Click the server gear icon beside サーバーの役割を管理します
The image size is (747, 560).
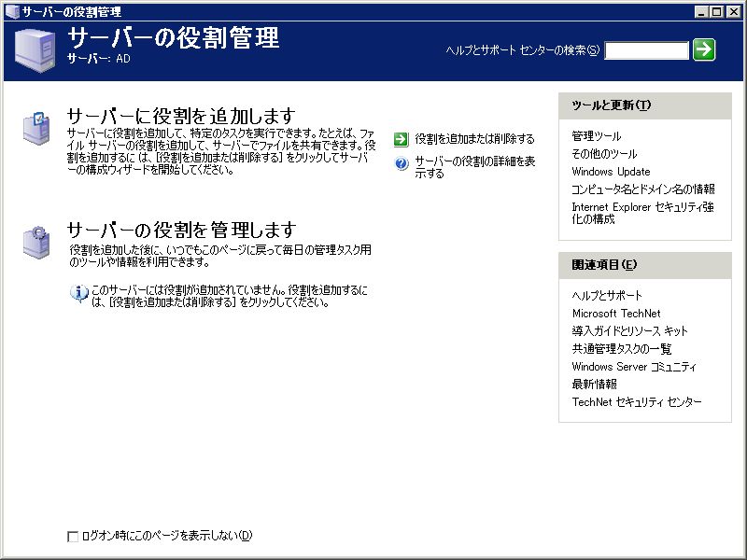36,243
